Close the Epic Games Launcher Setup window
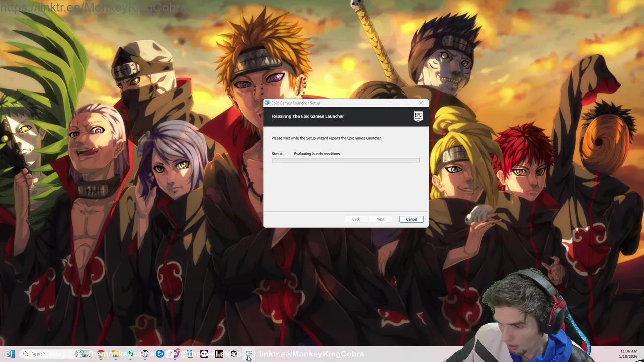The height and width of the screenshot is (362, 644). (x=421, y=103)
